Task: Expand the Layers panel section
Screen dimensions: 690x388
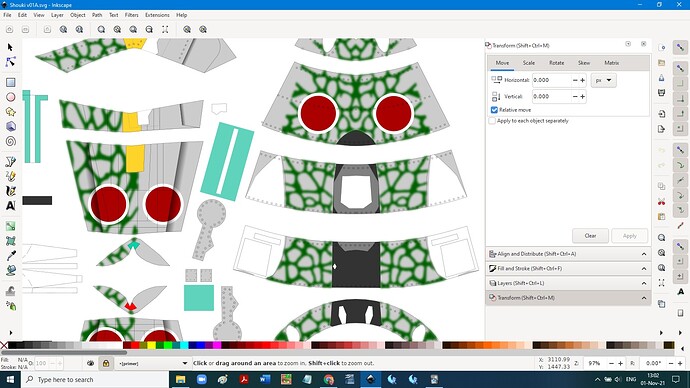Action: (x=568, y=283)
